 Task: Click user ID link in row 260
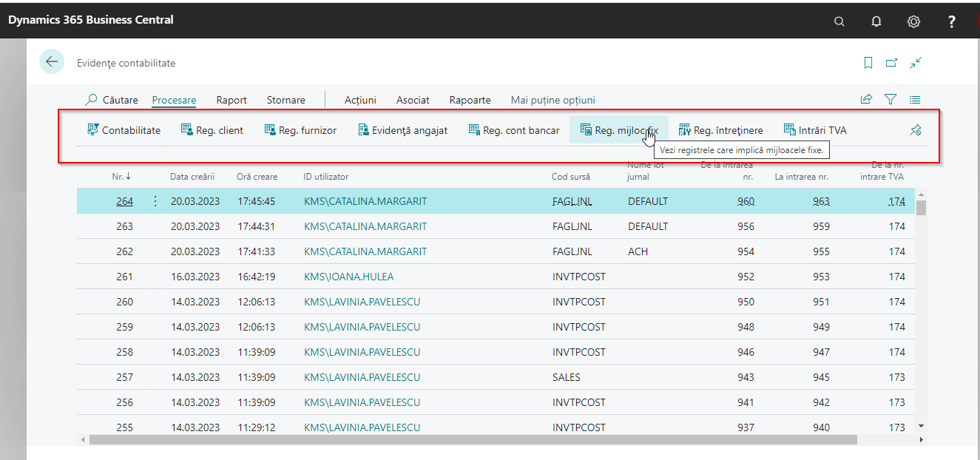coord(362,302)
